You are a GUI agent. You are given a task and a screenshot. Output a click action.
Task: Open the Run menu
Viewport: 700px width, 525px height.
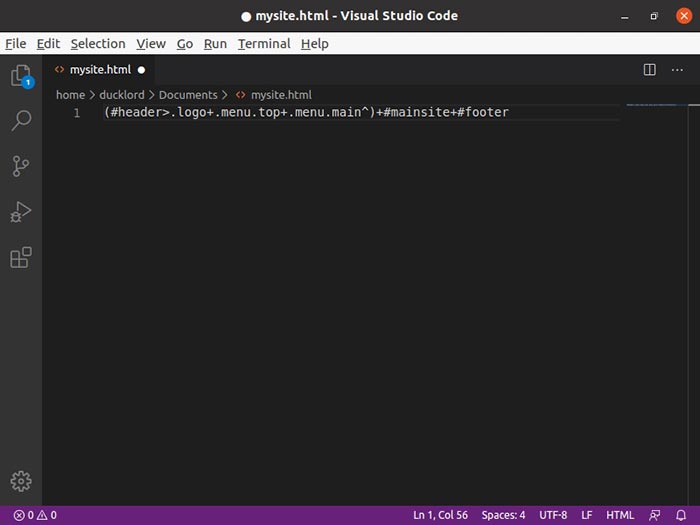point(215,44)
